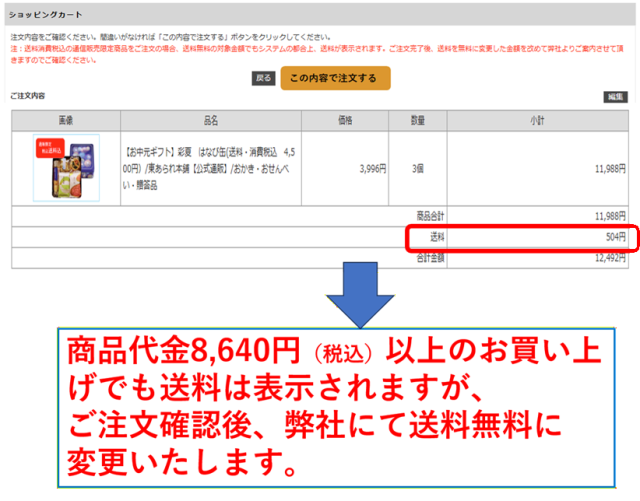Click the 商品合計 amount 11,988円
The height and width of the screenshot is (501, 640).
pyautogui.click(x=610, y=216)
